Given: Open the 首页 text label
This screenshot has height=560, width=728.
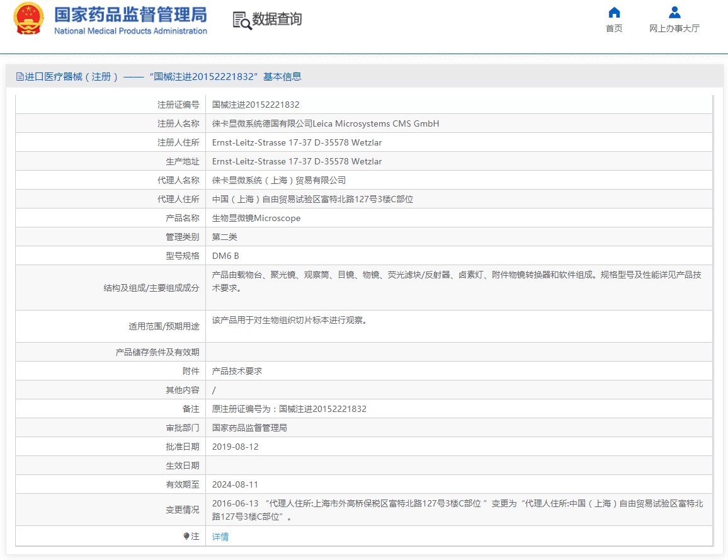Looking at the screenshot, I should (x=614, y=28).
